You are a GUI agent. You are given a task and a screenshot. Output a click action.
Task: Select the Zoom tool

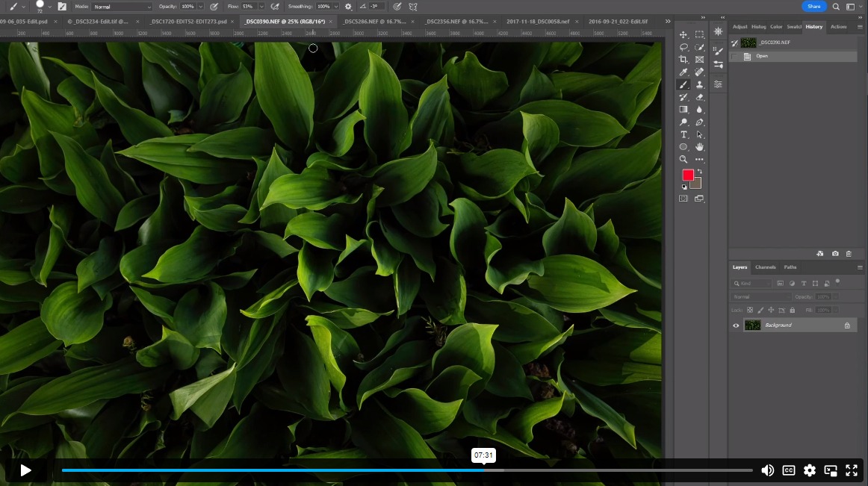point(683,159)
